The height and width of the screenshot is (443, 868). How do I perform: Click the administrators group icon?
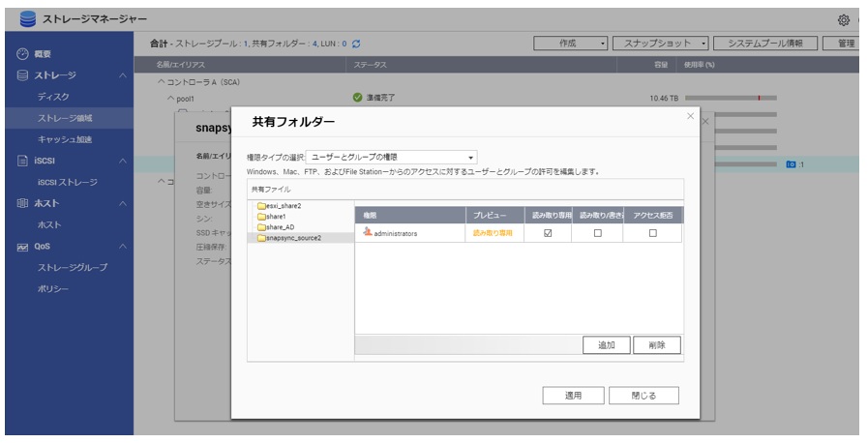coord(368,233)
